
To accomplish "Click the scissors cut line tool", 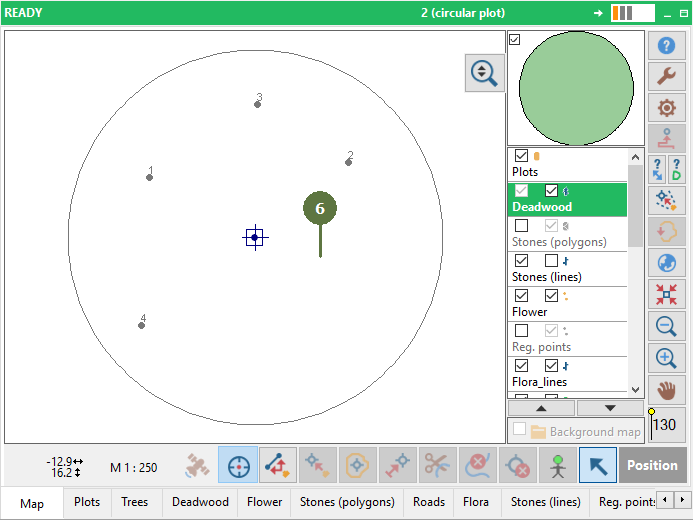I will 437,465.
